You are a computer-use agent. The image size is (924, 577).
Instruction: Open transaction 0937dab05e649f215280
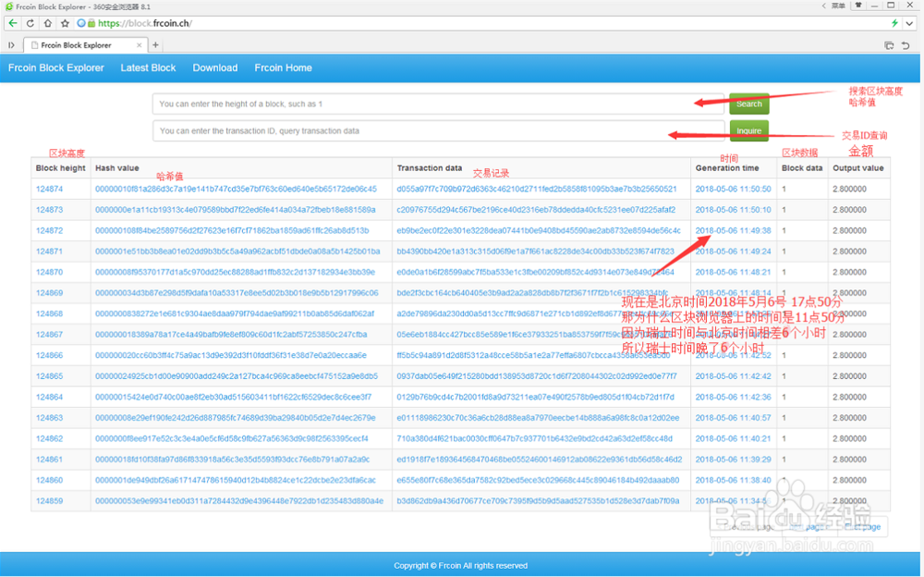pos(537,375)
